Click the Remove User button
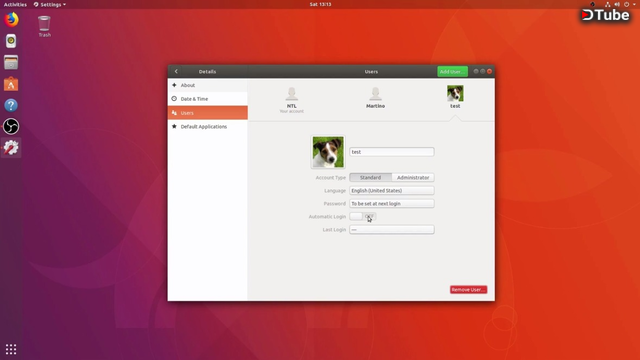 coord(468,289)
